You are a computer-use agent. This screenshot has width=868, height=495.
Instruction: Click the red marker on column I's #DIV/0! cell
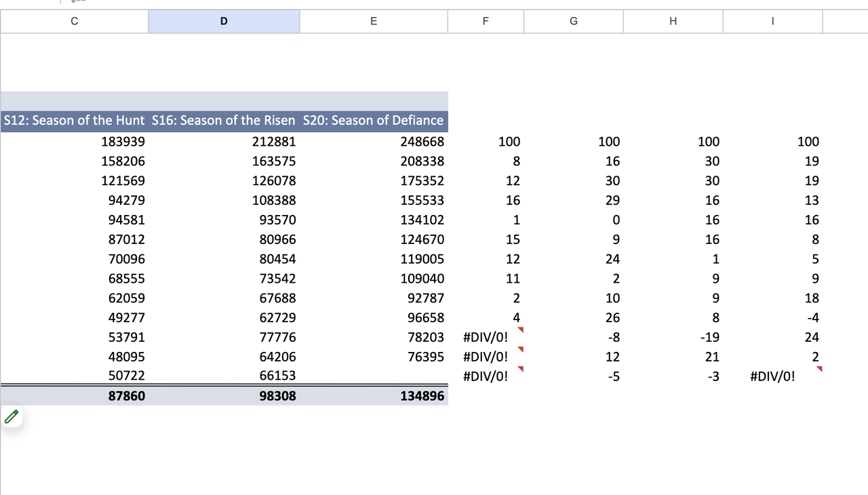pos(819,370)
